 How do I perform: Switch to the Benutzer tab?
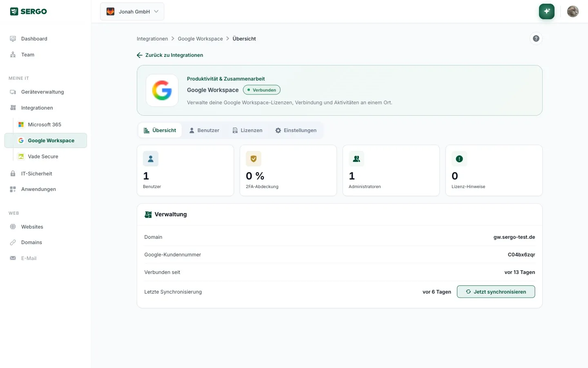[204, 130]
